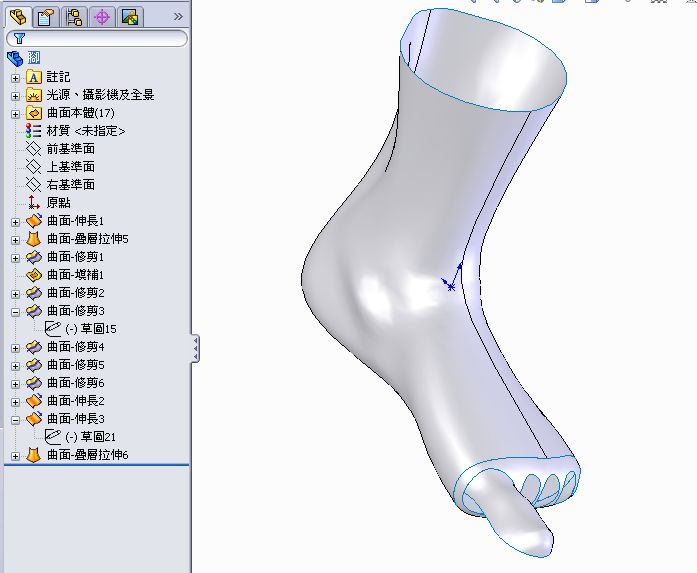Select the 曲面-修剪5 trim icon
This screenshot has width=697, height=573.
34,365
